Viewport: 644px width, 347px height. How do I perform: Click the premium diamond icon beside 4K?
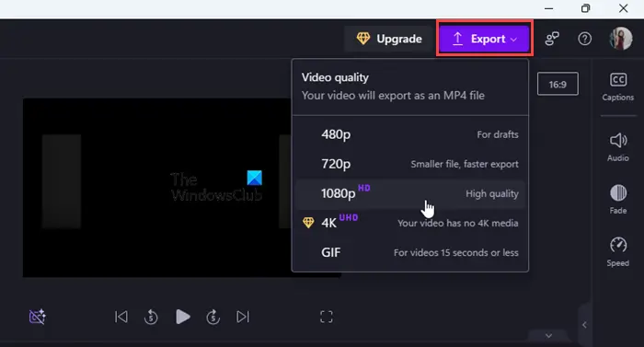click(x=308, y=223)
